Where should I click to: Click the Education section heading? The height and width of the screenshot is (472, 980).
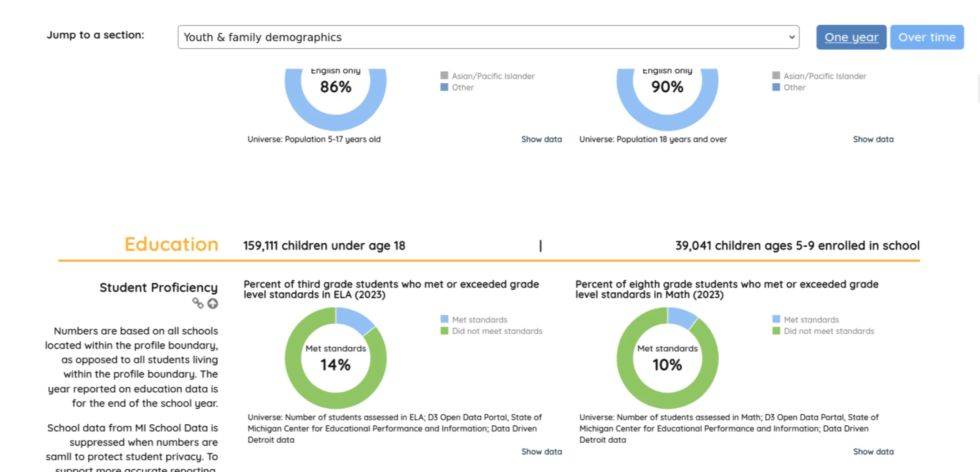tap(171, 244)
